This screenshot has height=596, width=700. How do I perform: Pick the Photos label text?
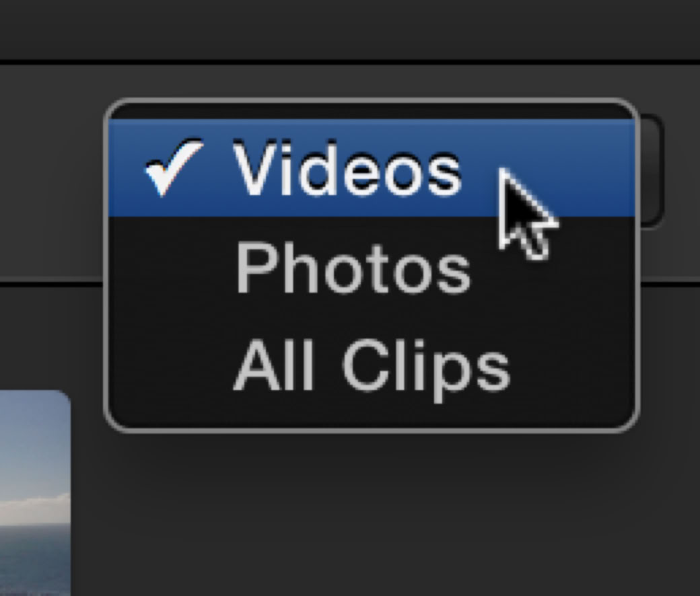click(x=353, y=268)
